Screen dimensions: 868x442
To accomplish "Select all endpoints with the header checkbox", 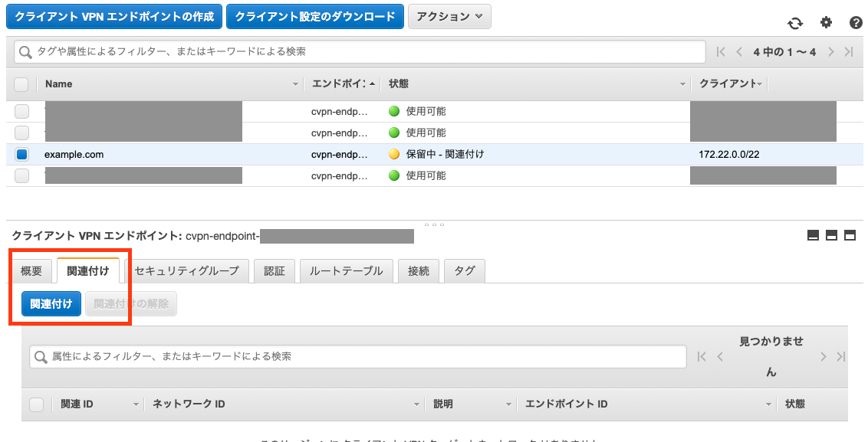I will pos(21,83).
